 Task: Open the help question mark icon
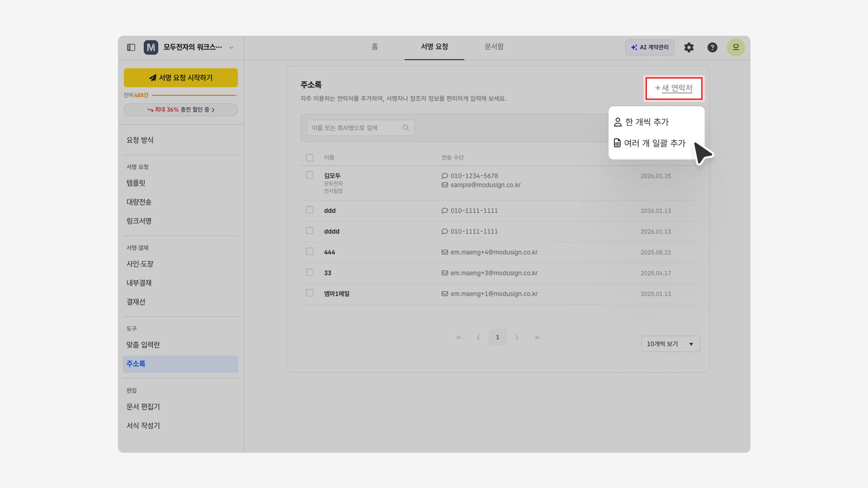coord(712,47)
